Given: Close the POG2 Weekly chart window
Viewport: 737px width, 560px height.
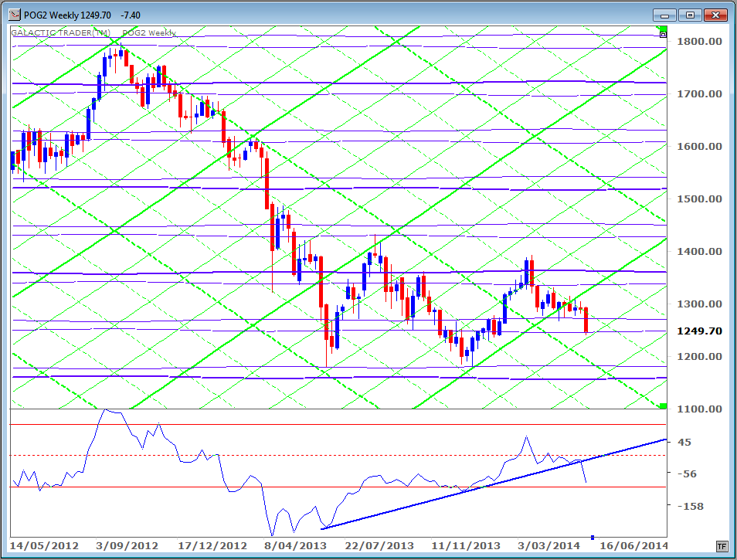Looking at the screenshot, I should pos(715,15).
